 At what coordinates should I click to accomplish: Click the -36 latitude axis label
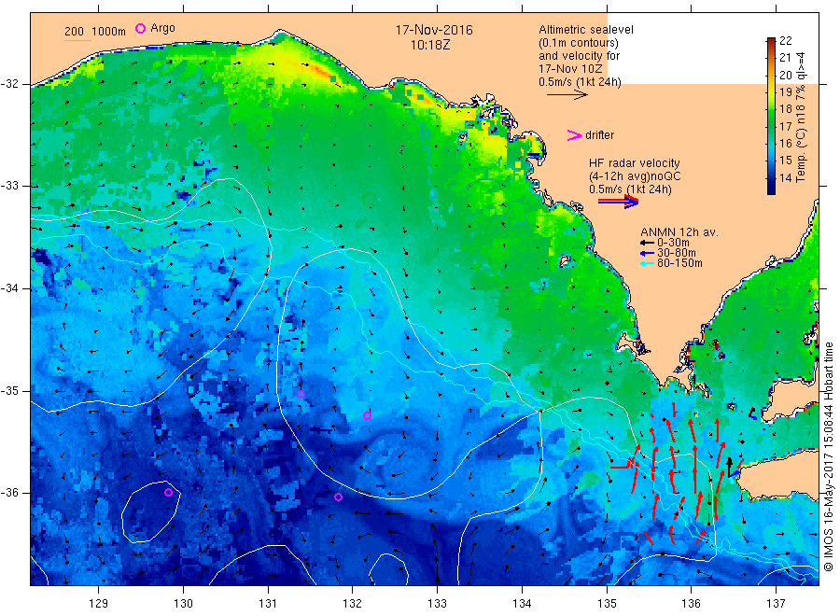pyautogui.click(x=9, y=492)
